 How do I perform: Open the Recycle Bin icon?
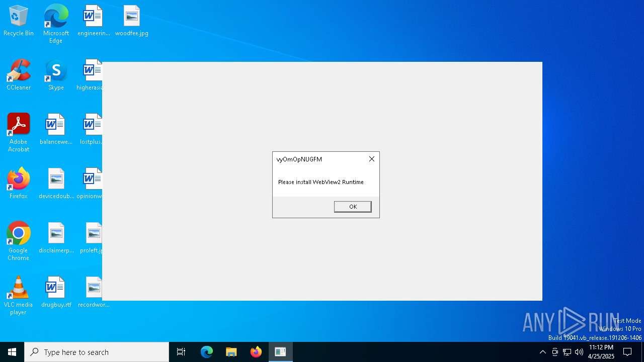(19, 21)
